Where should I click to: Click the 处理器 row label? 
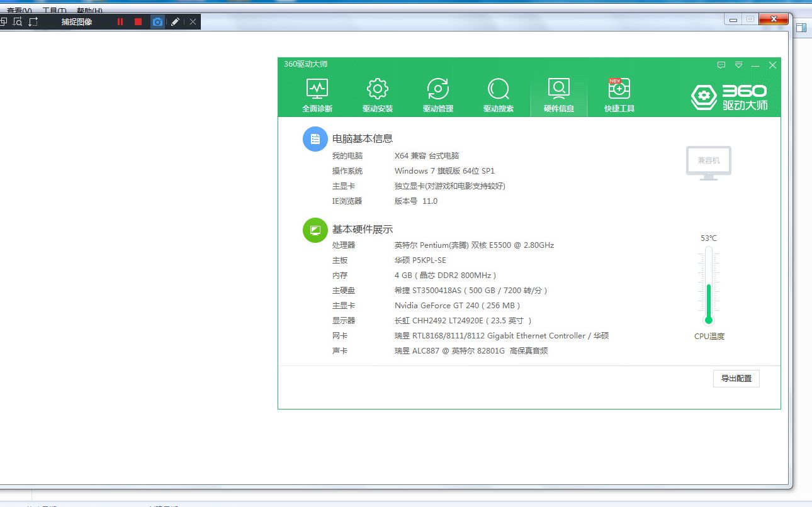point(344,245)
